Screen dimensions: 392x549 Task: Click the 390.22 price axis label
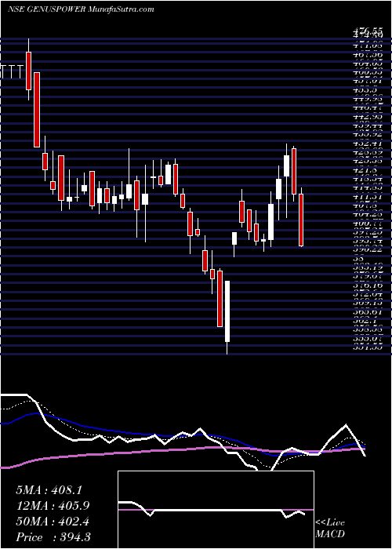pos(368,249)
